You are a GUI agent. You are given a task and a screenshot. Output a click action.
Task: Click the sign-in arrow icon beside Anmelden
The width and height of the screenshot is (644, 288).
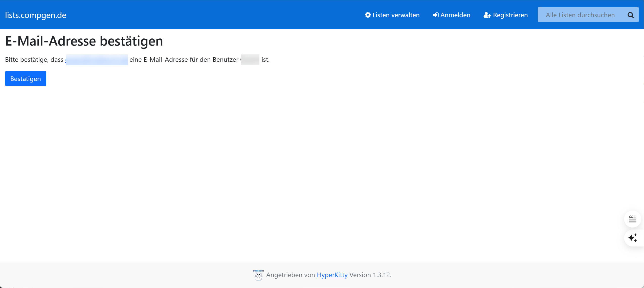[x=435, y=15]
